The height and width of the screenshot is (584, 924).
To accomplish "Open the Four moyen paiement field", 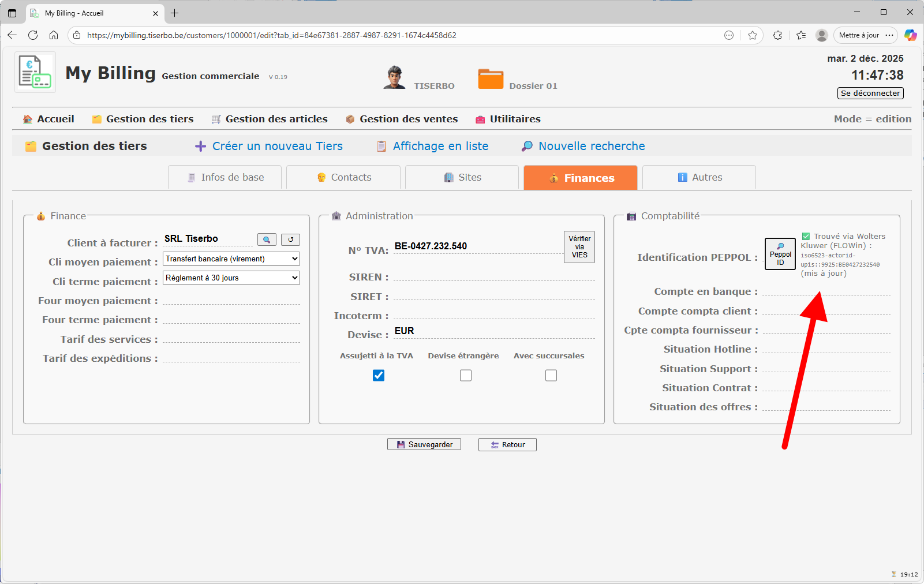I will [231, 300].
